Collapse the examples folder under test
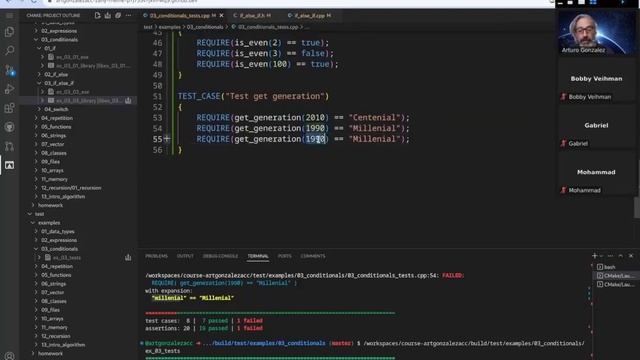Screen dimensions: 640x360 click(33, 223)
